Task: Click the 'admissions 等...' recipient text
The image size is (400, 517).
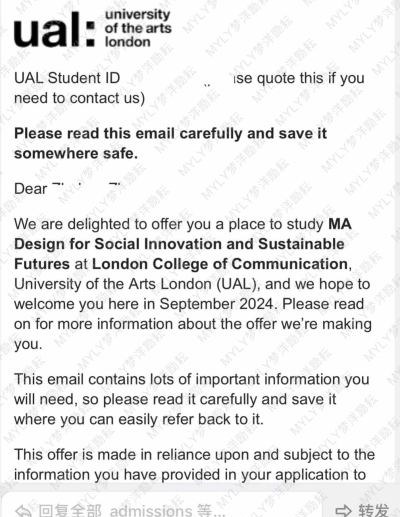Action: coord(167,510)
